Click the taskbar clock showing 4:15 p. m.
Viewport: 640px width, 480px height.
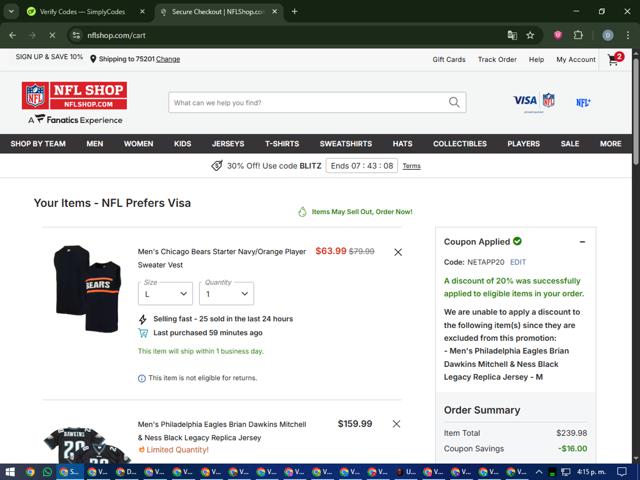click(x=591, y=472)
